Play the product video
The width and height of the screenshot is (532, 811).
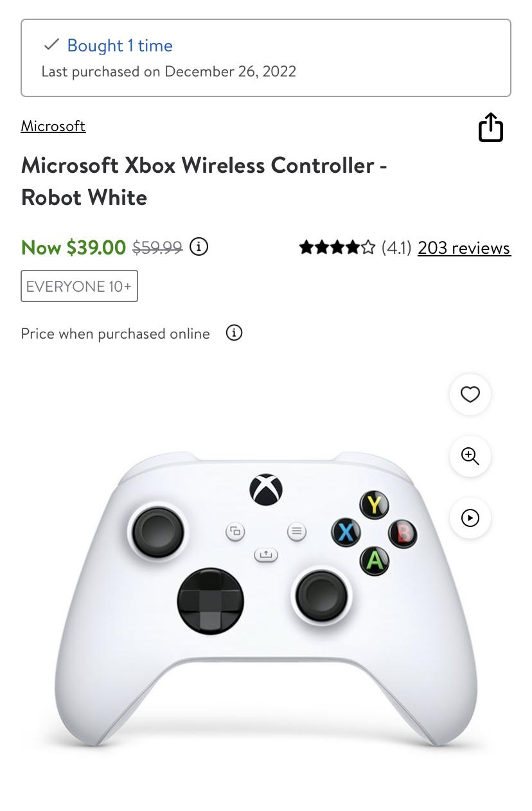470,518
